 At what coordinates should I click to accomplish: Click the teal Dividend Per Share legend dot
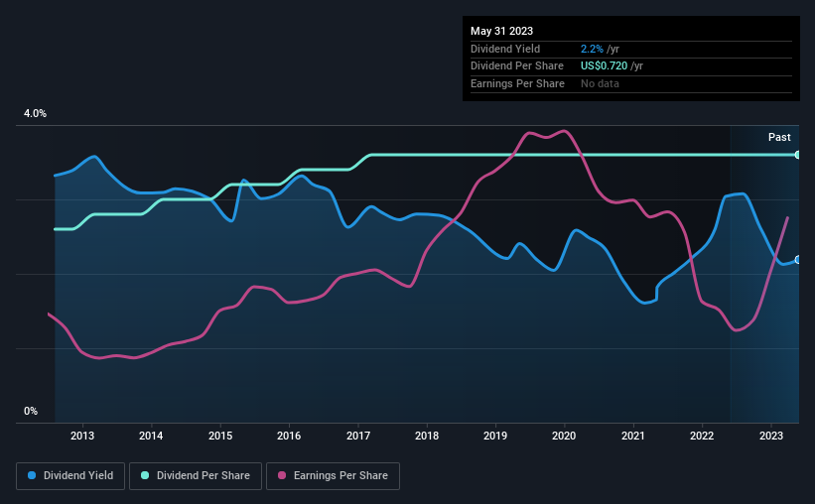[145, 475]
